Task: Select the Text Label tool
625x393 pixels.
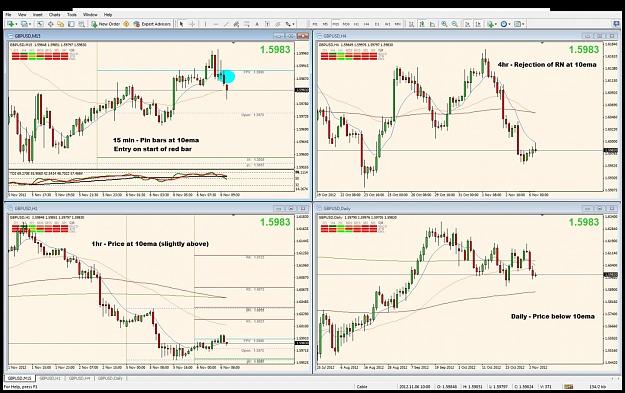Action: [267, 24]
